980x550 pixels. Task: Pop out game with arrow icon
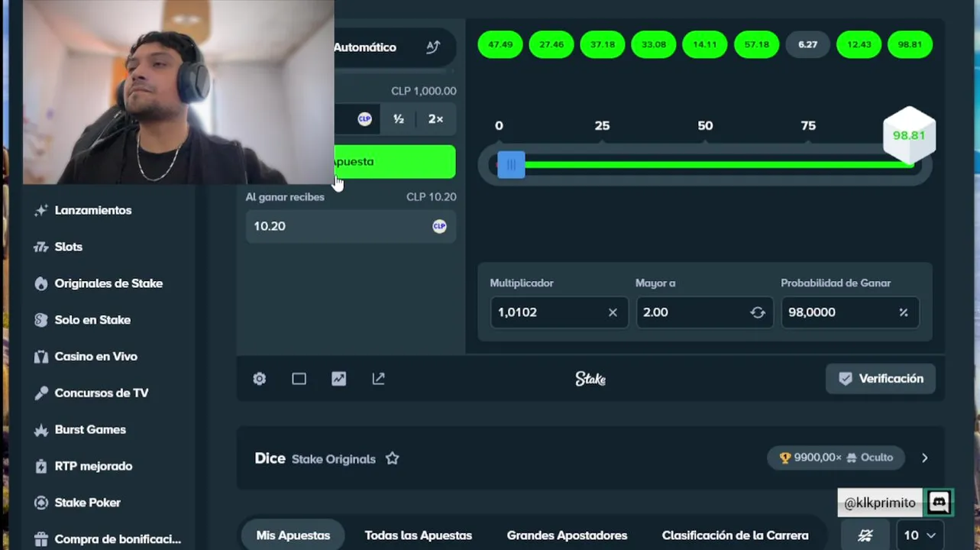click(379, 379)
